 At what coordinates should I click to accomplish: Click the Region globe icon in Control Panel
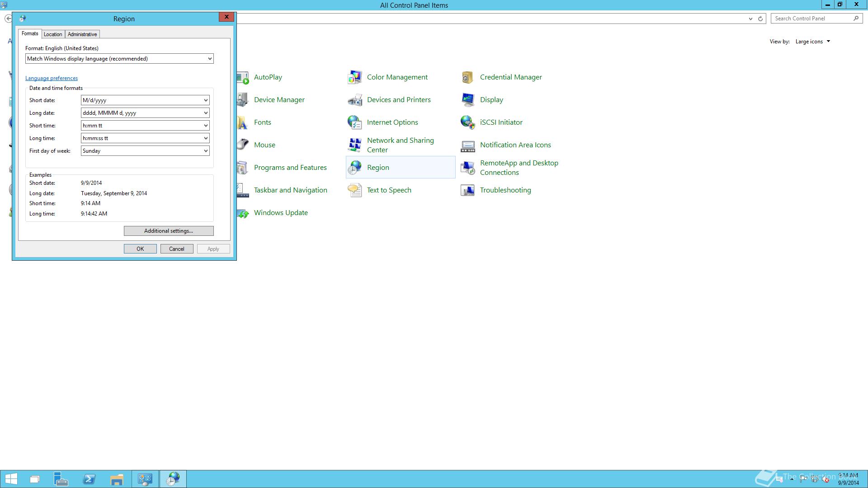tap(355, 168)
